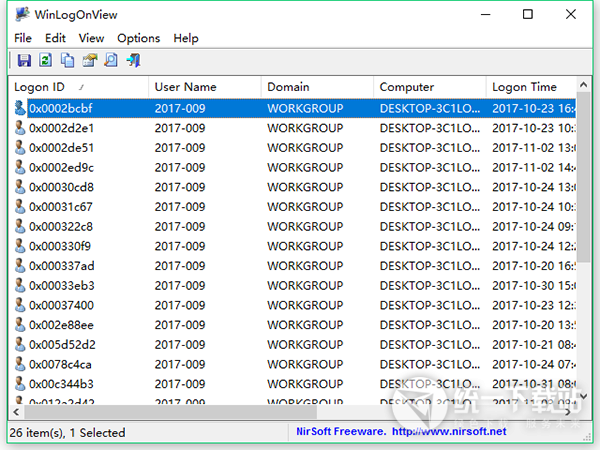Click the Exit toolbar icon
This screenshot has width=600, height=450.
pyautogui.click(x=134, y=60)
